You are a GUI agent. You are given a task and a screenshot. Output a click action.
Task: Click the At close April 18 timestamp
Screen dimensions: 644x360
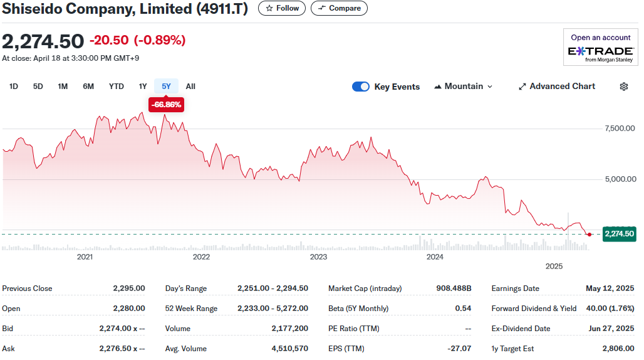[71, 58]
